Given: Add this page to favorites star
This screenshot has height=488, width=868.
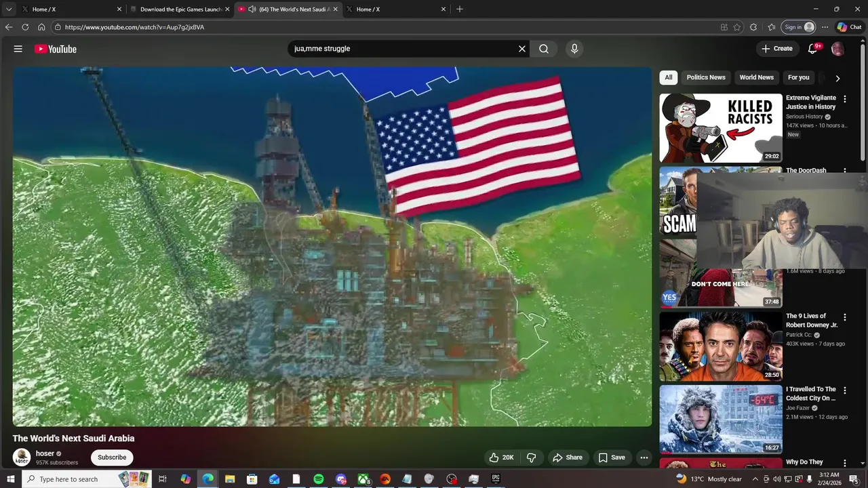Looking at the screenshot, I should point(737,27).
